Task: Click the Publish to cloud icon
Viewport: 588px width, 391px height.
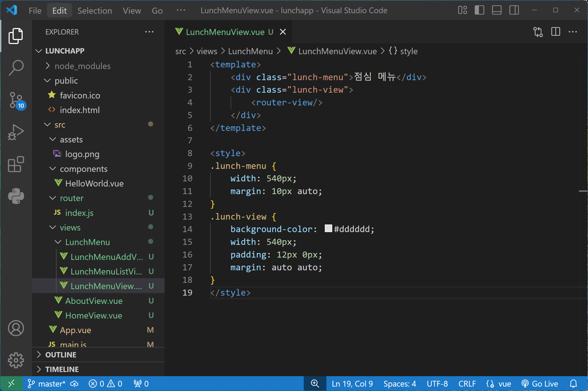Action: 75,384
